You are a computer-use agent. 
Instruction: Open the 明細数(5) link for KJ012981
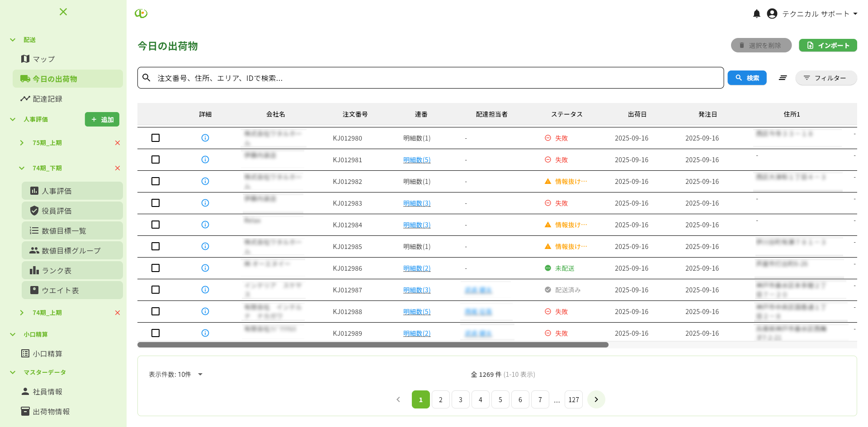(416, 160)
